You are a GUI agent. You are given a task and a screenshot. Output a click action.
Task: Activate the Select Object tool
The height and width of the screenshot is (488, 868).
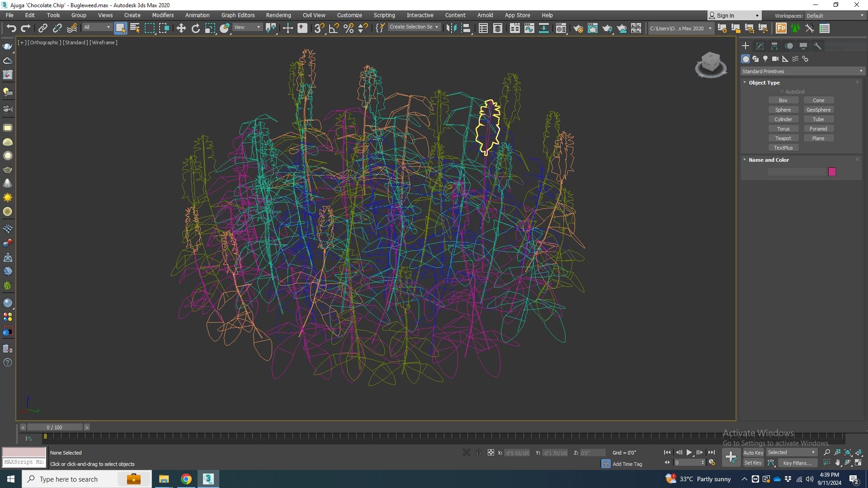[120, 28]
